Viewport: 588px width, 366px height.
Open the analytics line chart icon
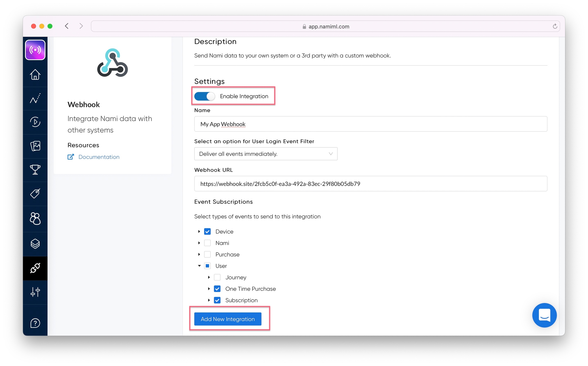(x=35, y=98)
